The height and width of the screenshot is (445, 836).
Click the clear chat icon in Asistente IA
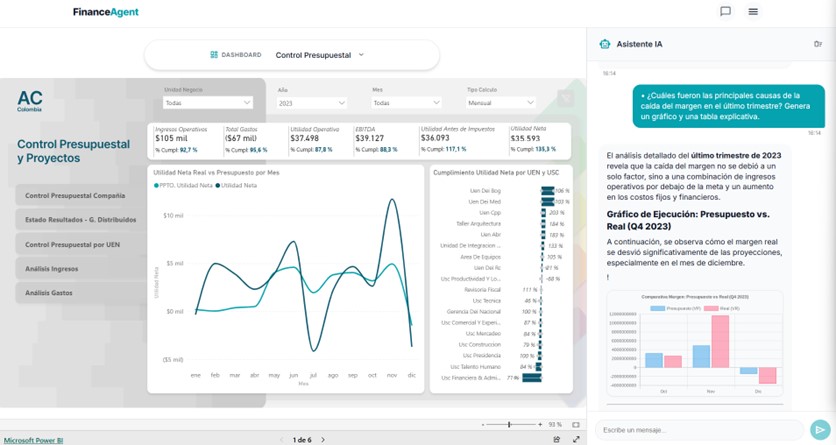pos(817,44)
